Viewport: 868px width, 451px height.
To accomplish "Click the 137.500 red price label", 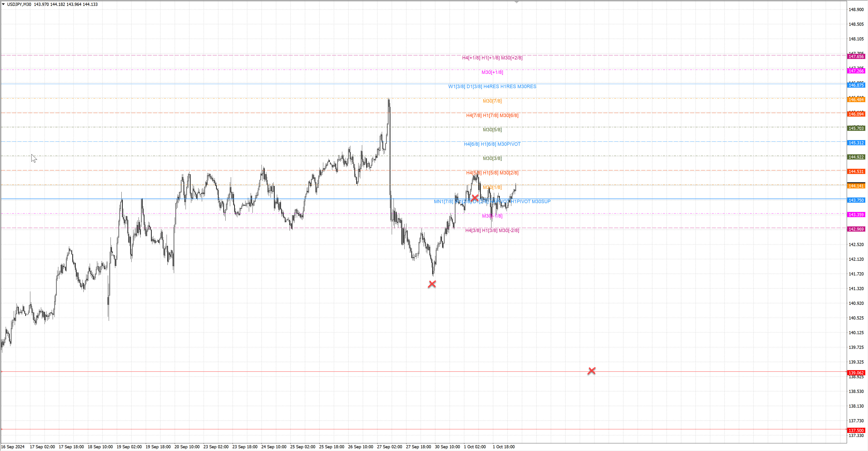I will pyautogui.click(x=856, y=430).
